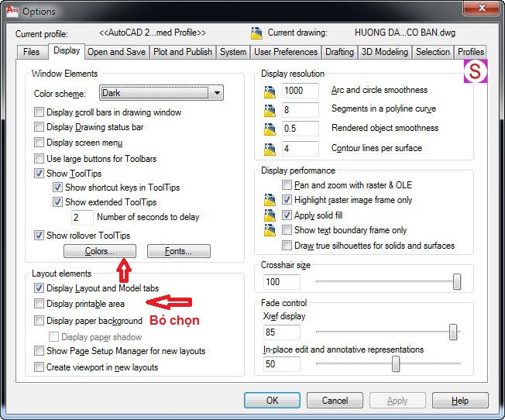Go to the Selection tab

432,52
